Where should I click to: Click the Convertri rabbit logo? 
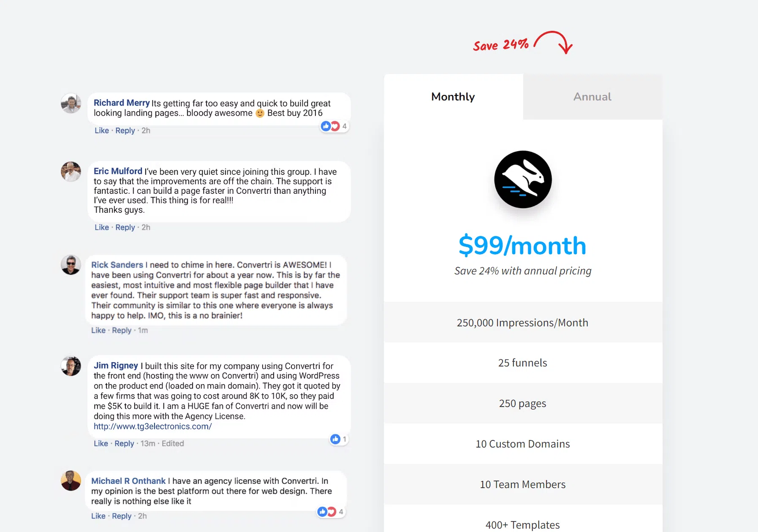[523, 179]
